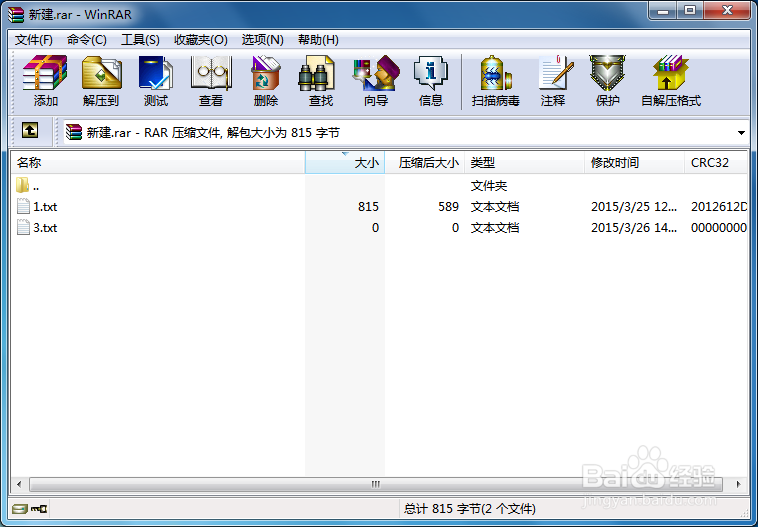Viewport: 758px width, 527px height.
Task: Select the parent folder '..' icon
Action: point(22,185)
